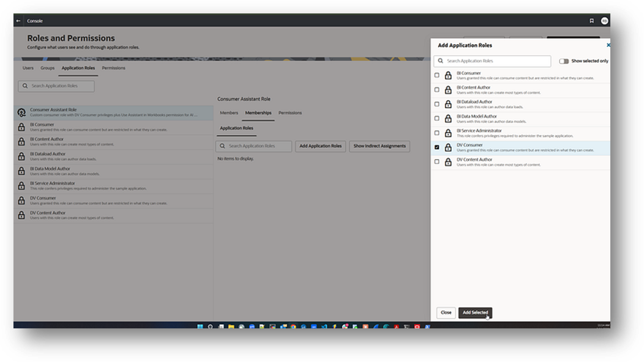Click the lock icon for BI Data Model Author in dialog

[448, 118]
